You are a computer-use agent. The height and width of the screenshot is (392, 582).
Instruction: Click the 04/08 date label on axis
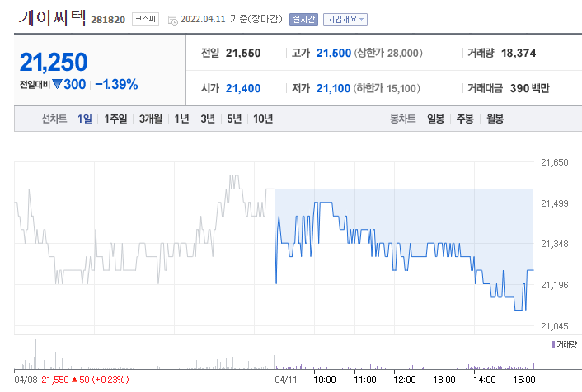26,380
